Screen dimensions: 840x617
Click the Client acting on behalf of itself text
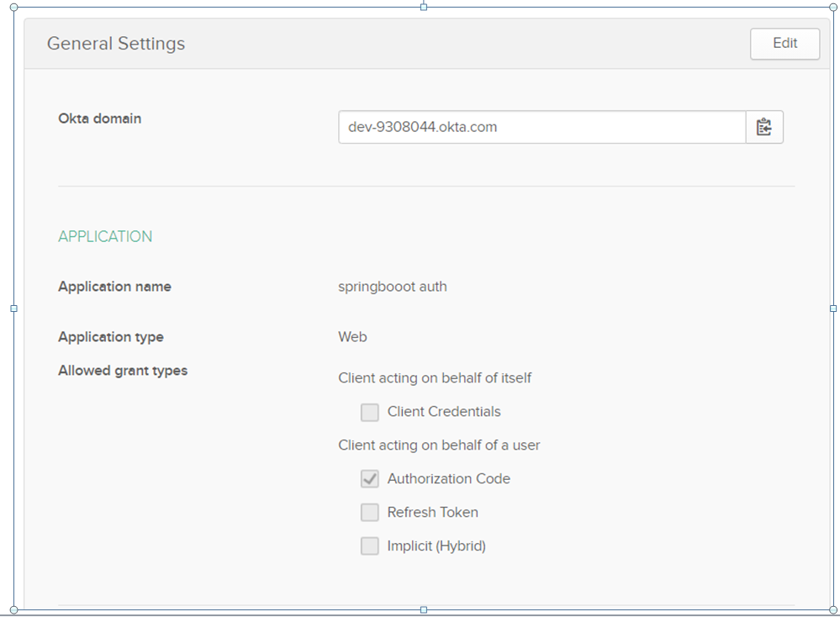(x=435, y=377)
